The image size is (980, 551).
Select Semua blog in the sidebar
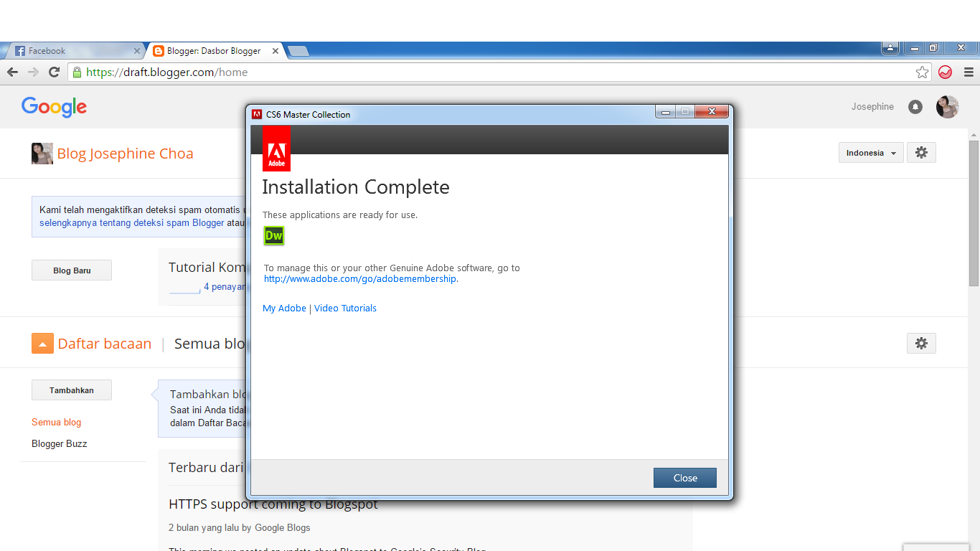pyautogui.click(x=56, y=423)
